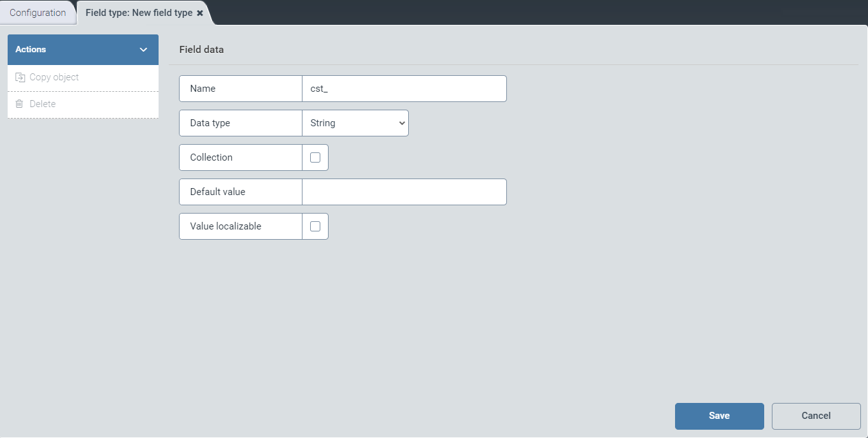This screenshot has height=438, width=868.
Task: Click the Data type label
Action: pyautogui.click(x=210, y=123)
